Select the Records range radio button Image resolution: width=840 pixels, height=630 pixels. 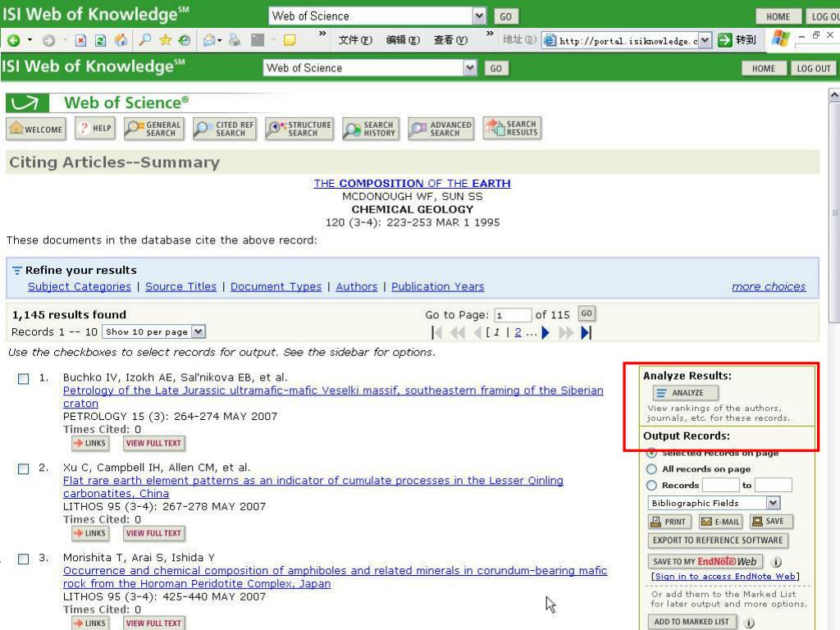pos(651,486)
